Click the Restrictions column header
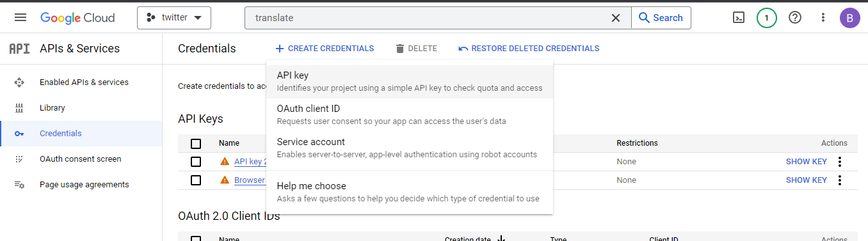This screenshot has width=868, height=241. point(637,143)
